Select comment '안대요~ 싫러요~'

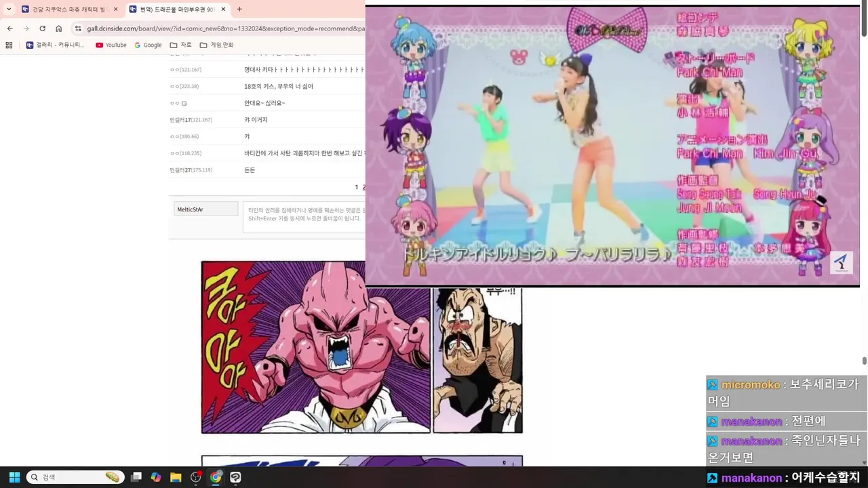click(264, 103)
